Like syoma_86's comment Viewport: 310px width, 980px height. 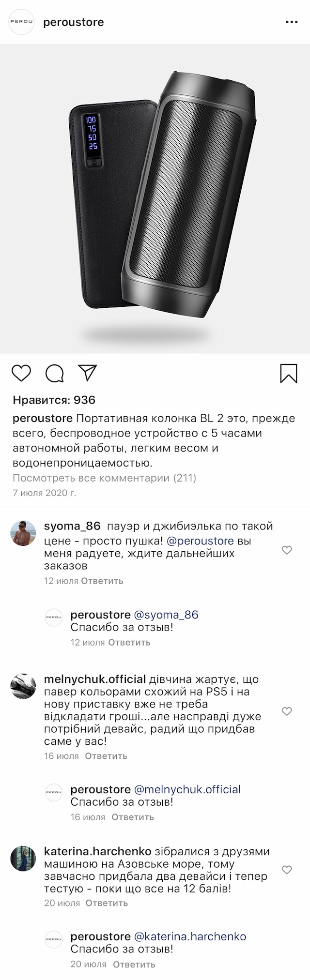pyautogui.click(x=287, y=550)
